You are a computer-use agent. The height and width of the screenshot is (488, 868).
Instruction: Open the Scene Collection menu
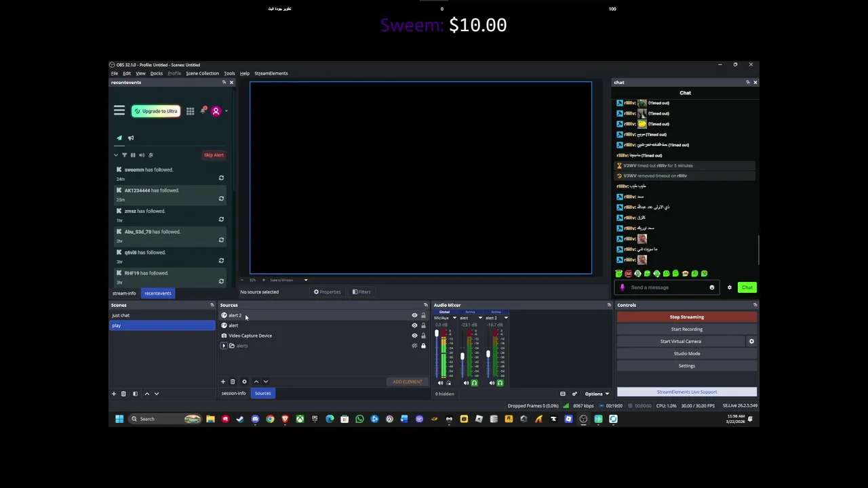click(x=202, y=73)
